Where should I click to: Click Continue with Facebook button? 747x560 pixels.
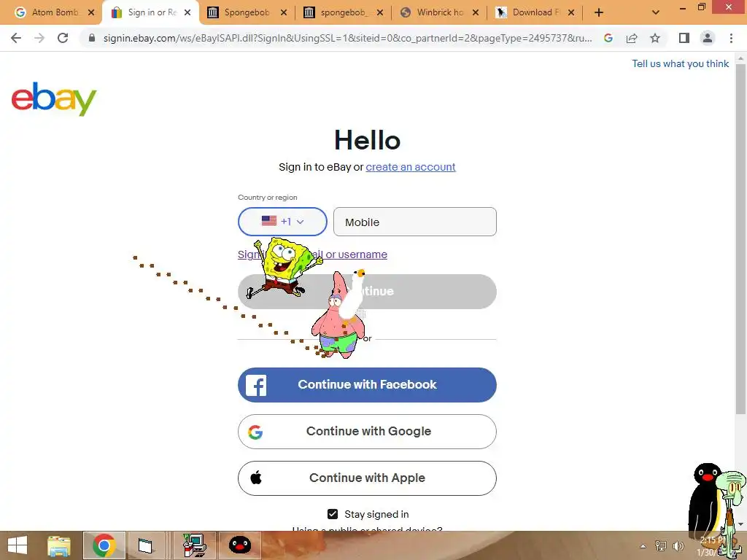(367, 385)
